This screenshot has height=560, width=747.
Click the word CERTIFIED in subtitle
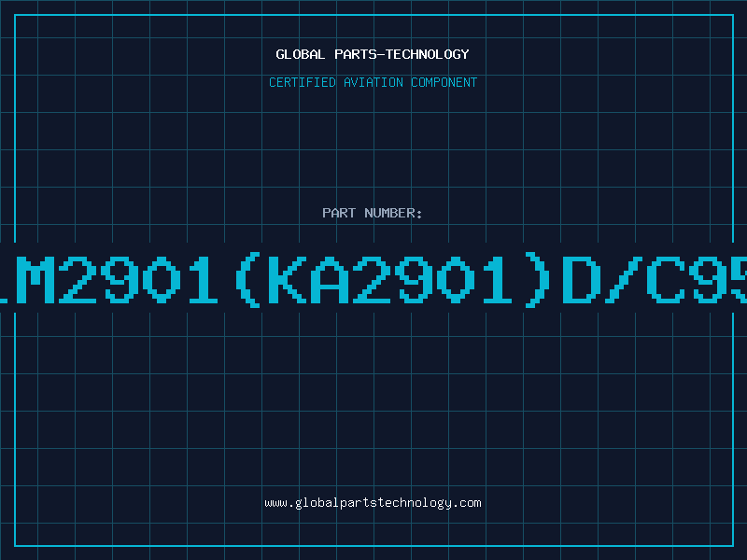tap(302, 82)
